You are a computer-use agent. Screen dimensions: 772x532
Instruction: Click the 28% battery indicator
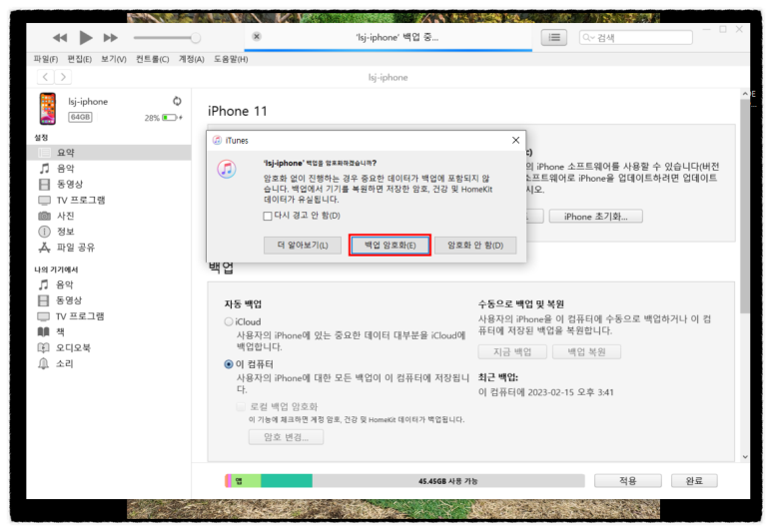coord(163,118)
